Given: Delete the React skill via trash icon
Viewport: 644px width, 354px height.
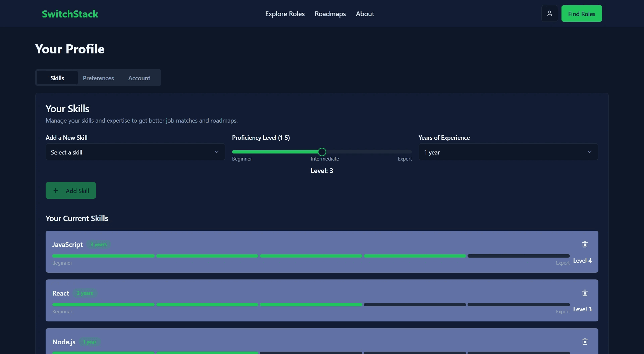Looking at the screenshot, I should [585, 293].
